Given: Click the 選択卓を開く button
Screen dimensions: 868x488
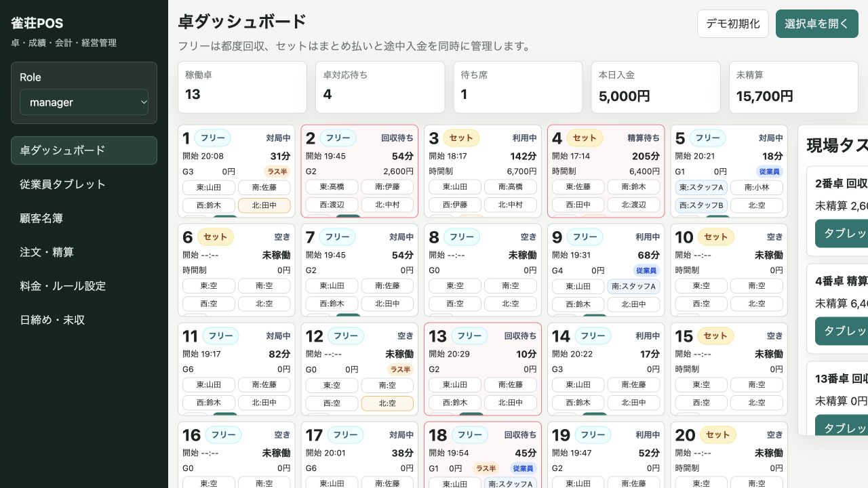Looking at the screenshot, I should [x=817, y=24].
